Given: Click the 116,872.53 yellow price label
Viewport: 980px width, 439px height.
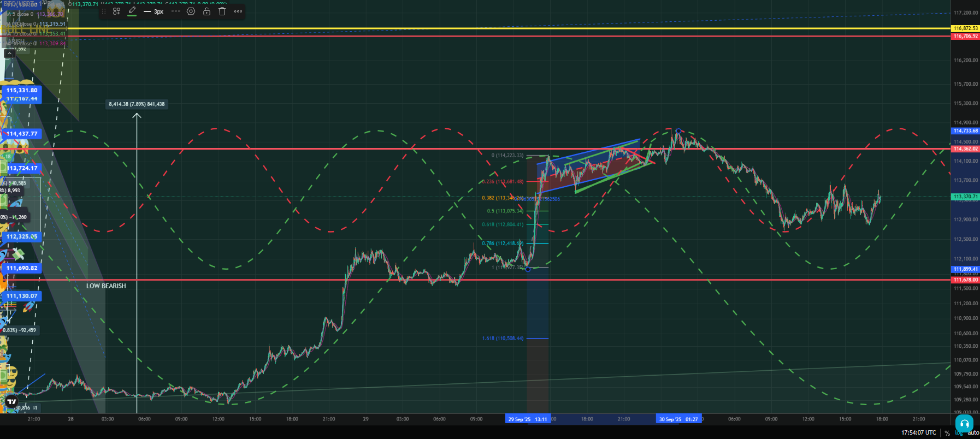Looking at the screenshot, I should pyautogui.click(x=965, y=28).
